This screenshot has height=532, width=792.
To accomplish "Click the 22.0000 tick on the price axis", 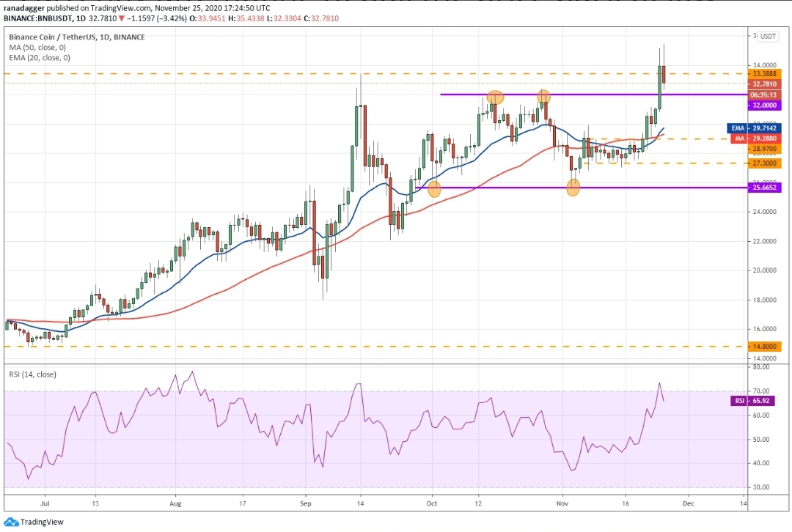I will pos(765,241).
